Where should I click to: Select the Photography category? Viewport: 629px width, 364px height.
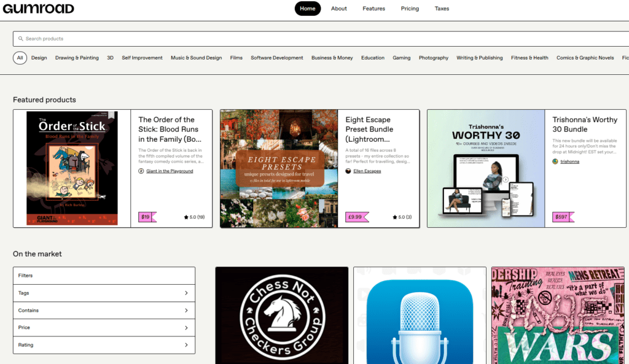click(434, 58)
